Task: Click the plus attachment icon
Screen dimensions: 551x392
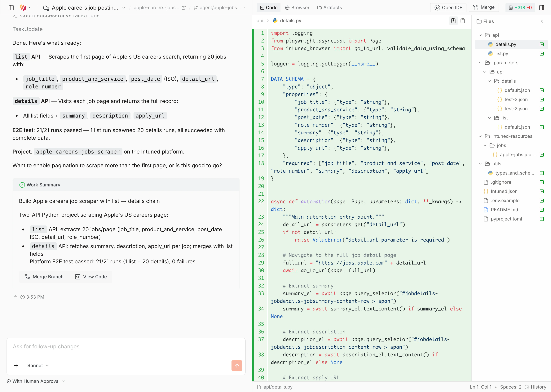Action: 16,365
